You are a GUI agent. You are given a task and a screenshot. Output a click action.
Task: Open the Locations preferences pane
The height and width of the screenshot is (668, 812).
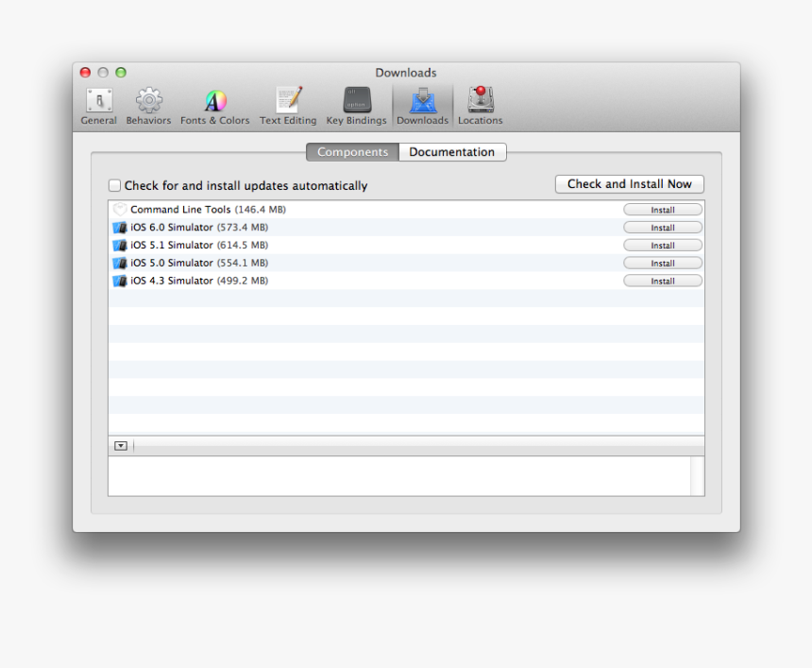480,104
